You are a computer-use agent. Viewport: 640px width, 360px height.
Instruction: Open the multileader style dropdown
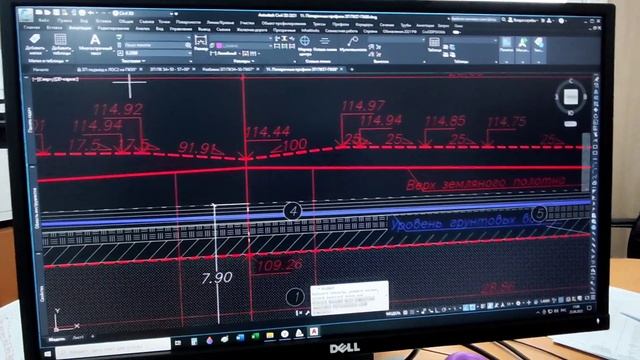point(397,40)
